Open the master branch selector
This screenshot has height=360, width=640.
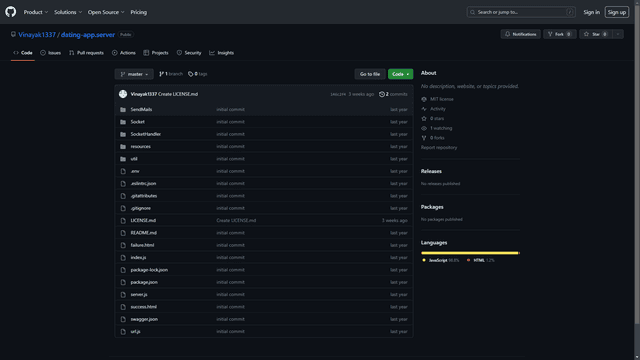click(134, 74)
